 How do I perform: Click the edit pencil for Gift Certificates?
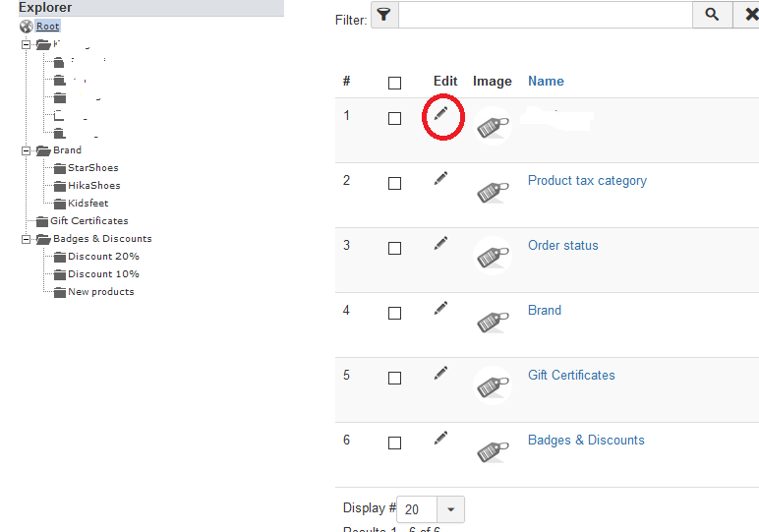(x=440, y=373)
